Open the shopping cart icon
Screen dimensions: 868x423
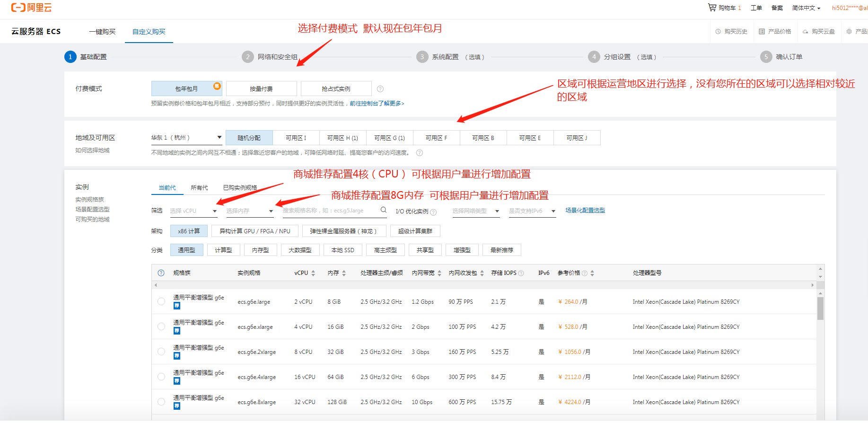(712, 8)
